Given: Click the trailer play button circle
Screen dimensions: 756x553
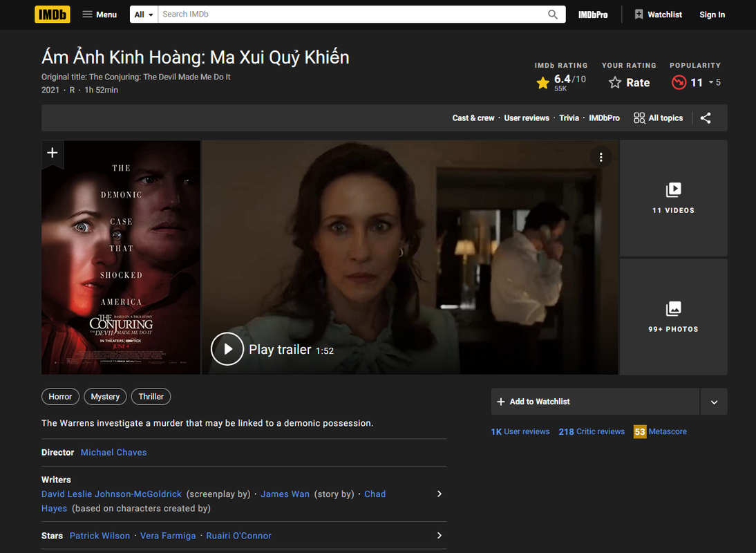Looking at the screenshot, I should pyautogui.click(x=227, y=349).
